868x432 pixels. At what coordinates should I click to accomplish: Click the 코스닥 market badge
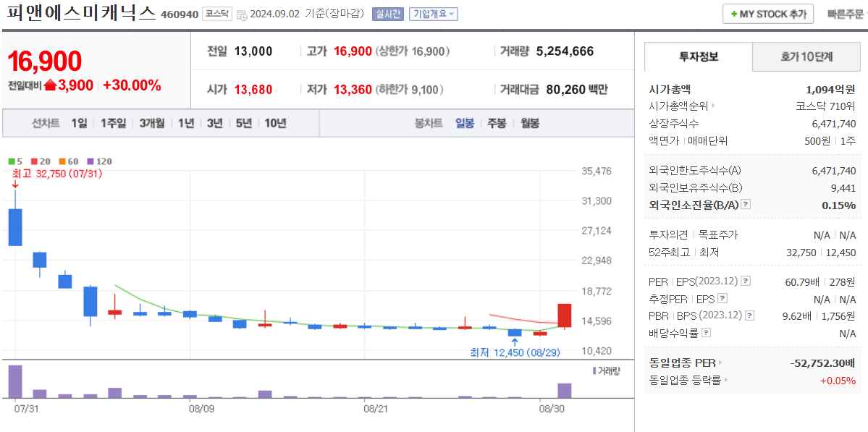(217, 14)
